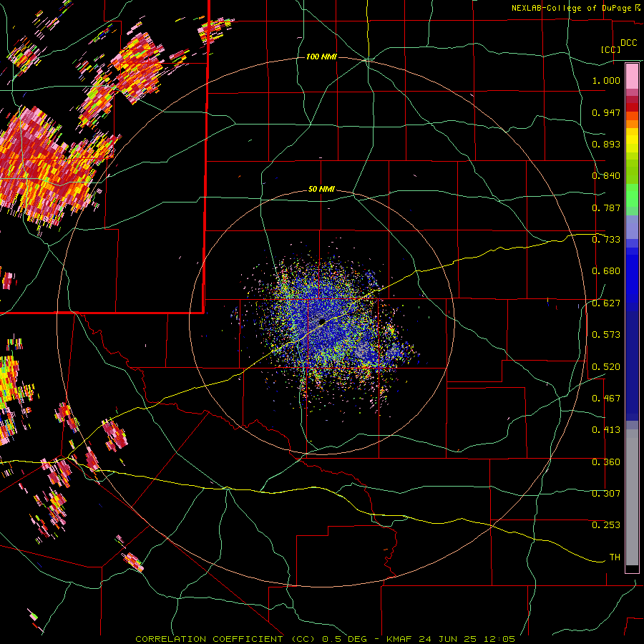Click the 0.787 legend value
644x644 pixels.
click(606, 208)
